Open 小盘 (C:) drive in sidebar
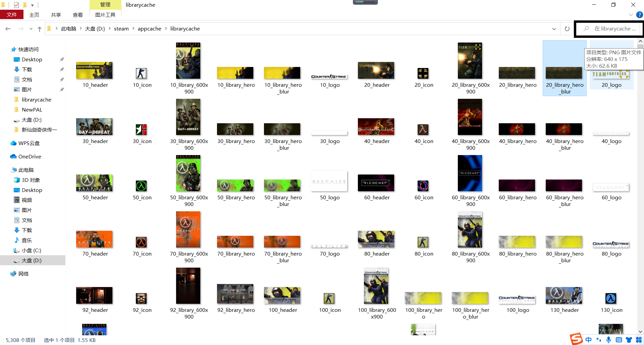Screen dimensions: 644x345 [x=27, y=250]
